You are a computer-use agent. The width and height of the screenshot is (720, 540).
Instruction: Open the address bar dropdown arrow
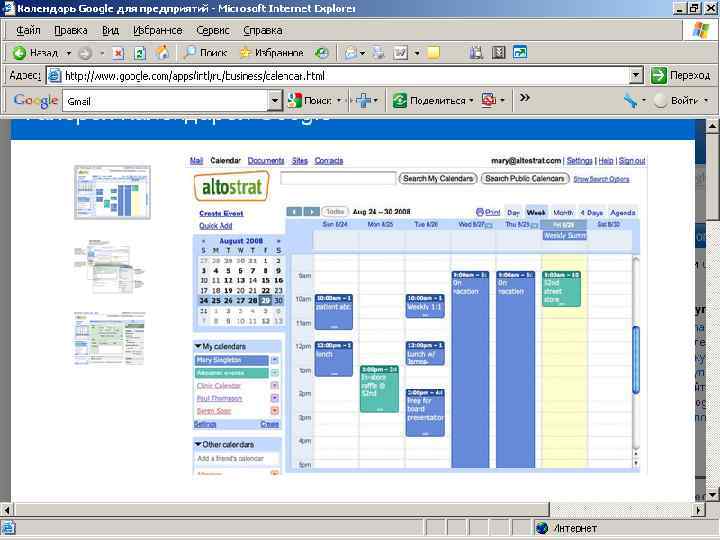click(636, 75)
